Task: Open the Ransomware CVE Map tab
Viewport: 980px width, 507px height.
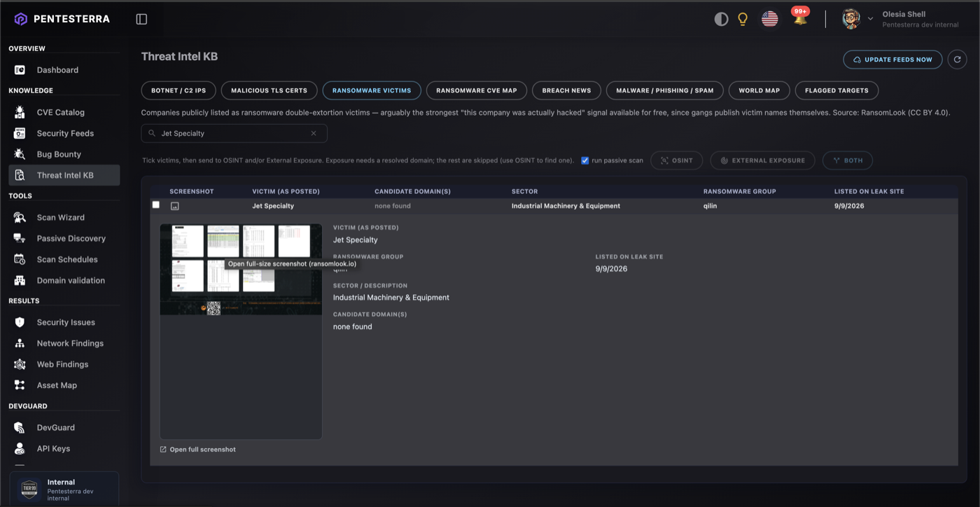Action: click(x=477, y=90)
